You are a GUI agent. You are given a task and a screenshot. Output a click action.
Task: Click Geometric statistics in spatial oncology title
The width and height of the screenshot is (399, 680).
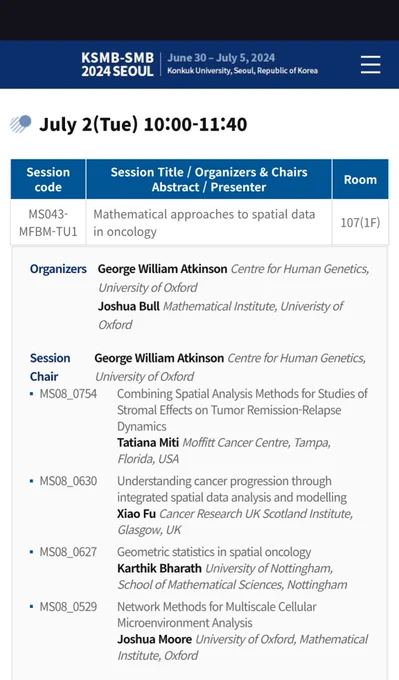pos(214,552)
